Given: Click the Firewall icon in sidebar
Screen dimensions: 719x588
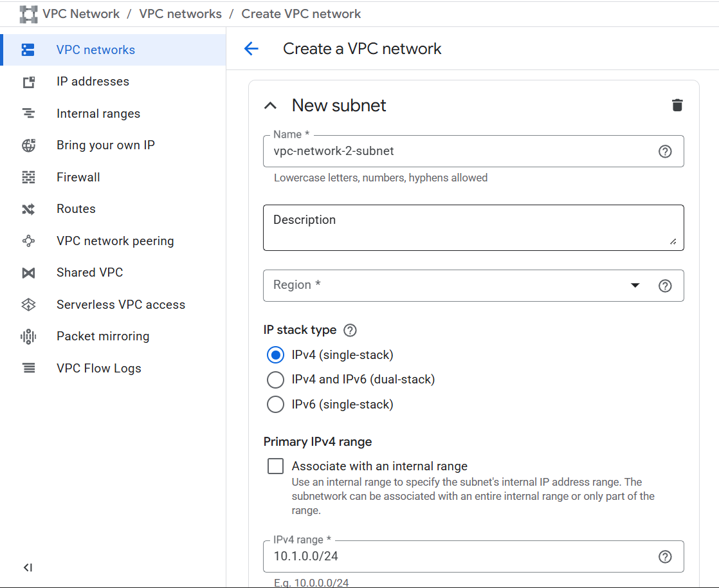Looking at the screenshot, I should [x=28, y=178].
